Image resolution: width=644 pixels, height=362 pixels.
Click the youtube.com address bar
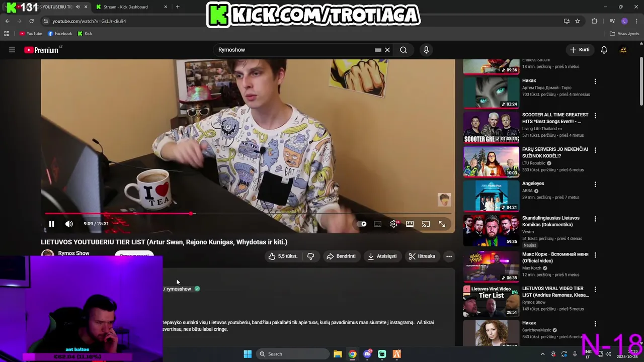point(302,21)
